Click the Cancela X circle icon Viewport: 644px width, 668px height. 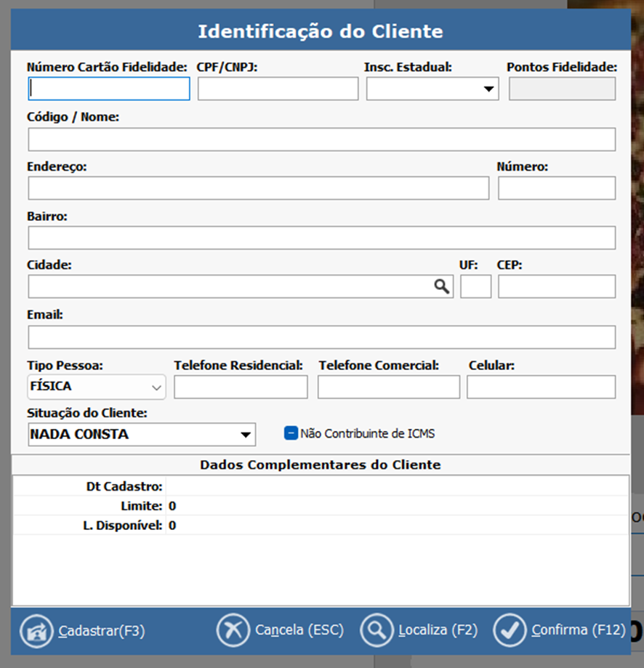click(233, 630)
